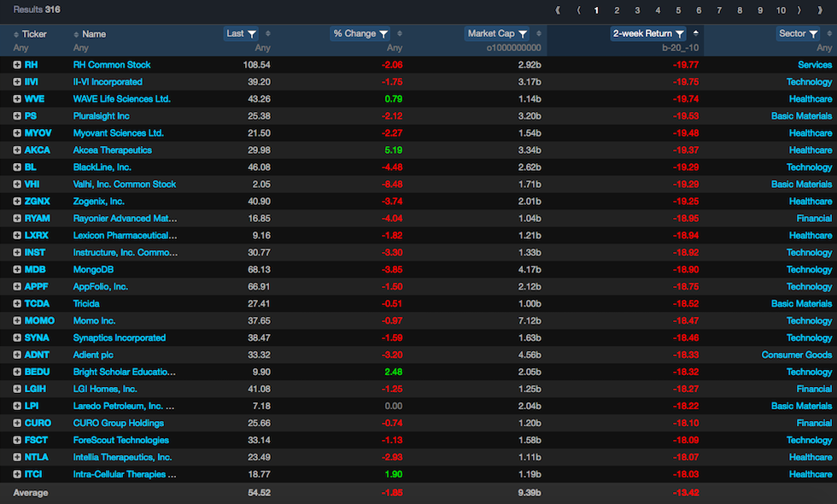Expand the MYOV row plus icon

[x=17, y=133]
